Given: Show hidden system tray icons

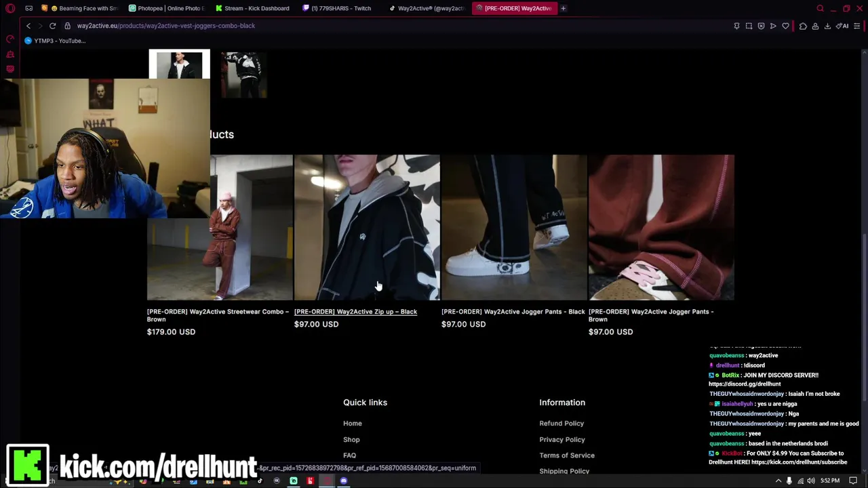Looking at the screenshot, I should coord(778,481).
